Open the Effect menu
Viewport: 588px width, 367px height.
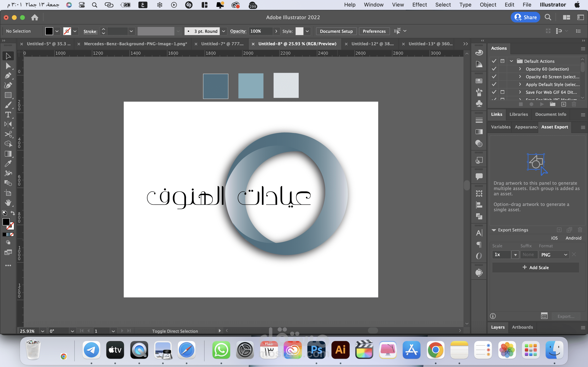coord(419,5)
